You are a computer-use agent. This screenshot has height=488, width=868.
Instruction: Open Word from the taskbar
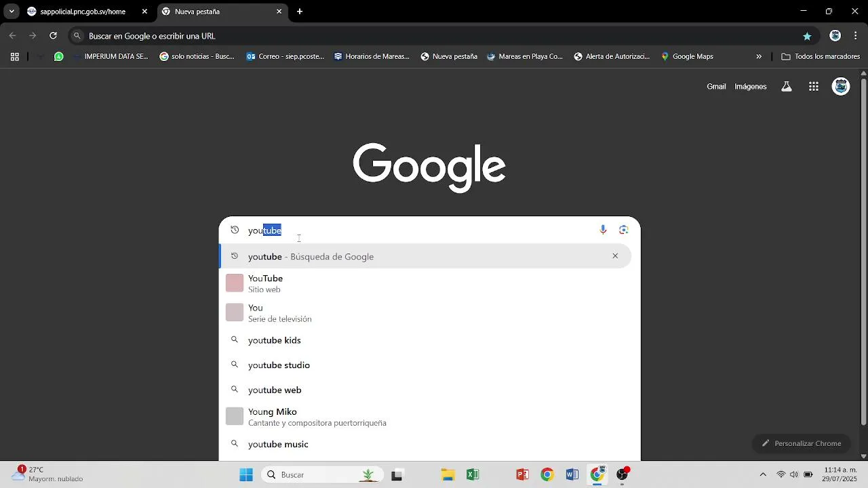[572, 474]
